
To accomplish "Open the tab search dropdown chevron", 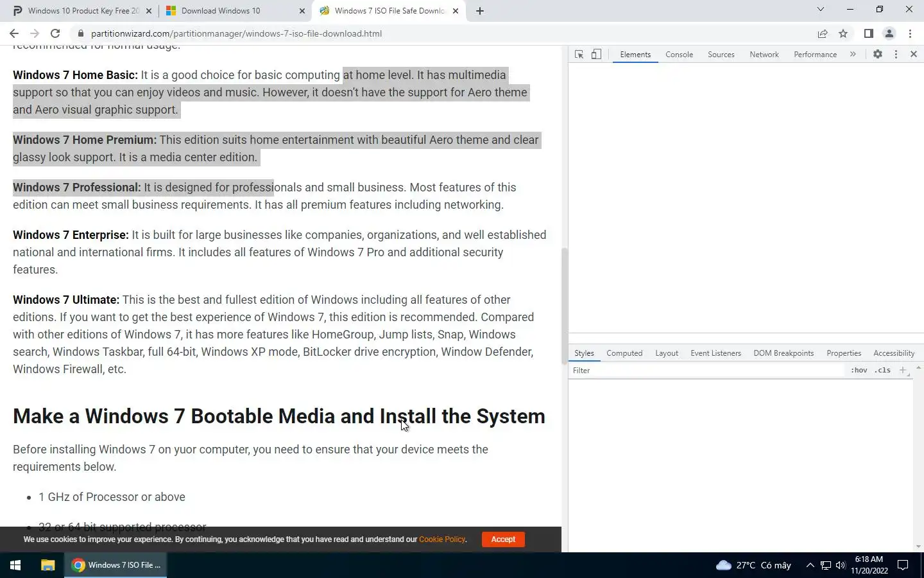I will coord(820,9).
